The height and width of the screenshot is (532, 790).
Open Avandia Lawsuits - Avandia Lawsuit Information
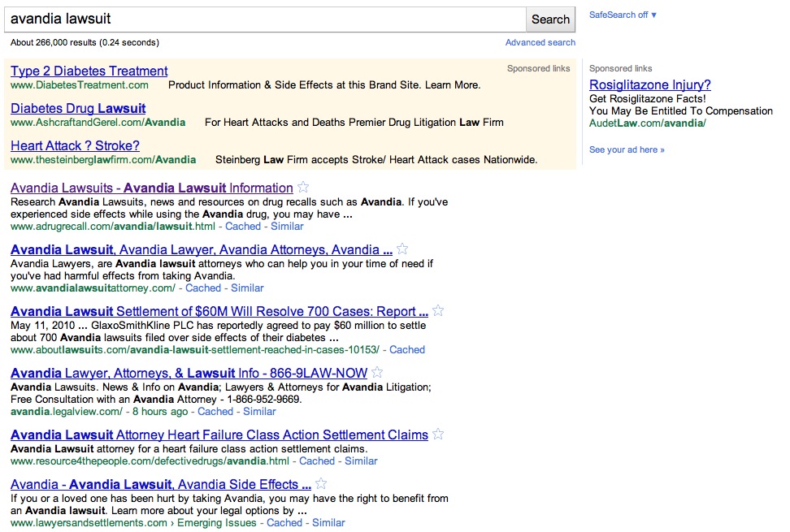pyautogui.click(x=152, y=188)
